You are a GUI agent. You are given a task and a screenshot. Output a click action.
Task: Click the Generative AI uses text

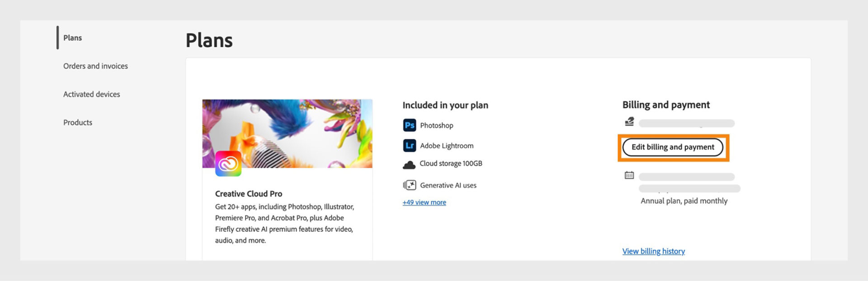(x=448, y=185)
